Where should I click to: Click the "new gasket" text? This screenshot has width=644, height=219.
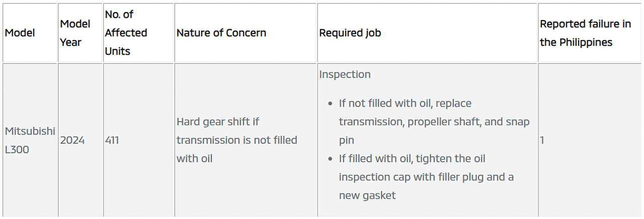[367, 195]
